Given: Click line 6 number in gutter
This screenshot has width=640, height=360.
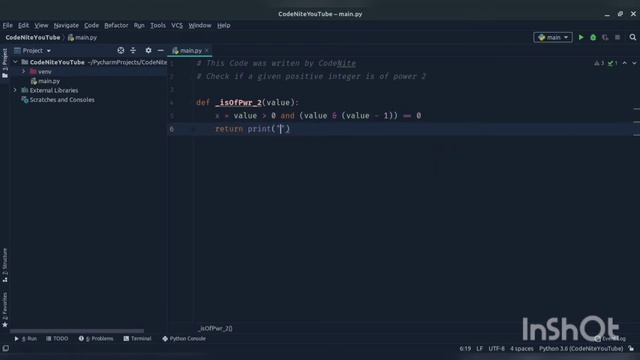Looking at the screenshot, I should 171,129.
